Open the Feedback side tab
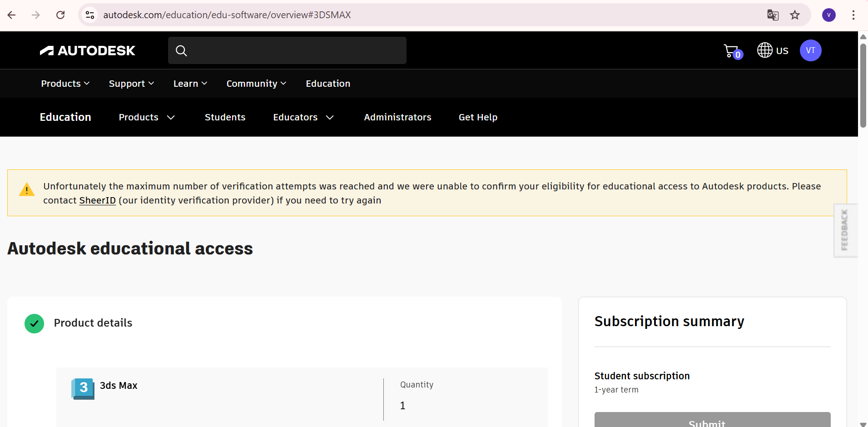The image size is (868, 427). 845,230
